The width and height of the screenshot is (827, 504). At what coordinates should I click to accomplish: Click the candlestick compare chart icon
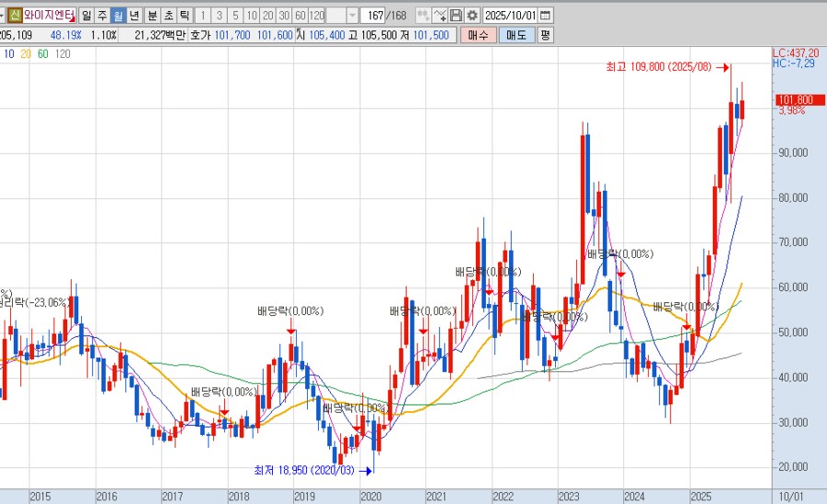point(423,16)
